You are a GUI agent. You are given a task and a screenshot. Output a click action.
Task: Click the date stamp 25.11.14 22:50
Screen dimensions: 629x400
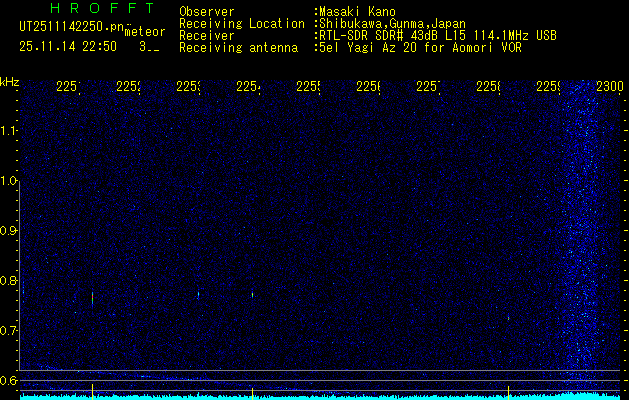[x=68, y=47]
